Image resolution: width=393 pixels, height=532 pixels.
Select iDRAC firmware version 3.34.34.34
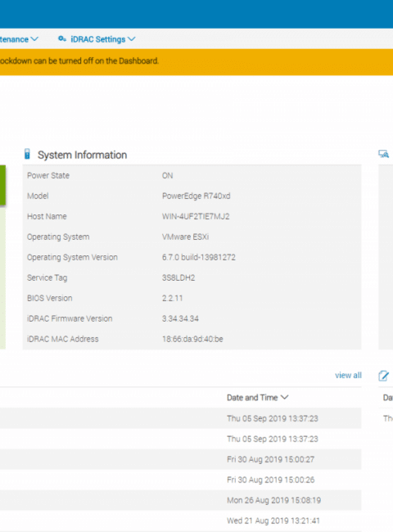[x=180, y=318]
